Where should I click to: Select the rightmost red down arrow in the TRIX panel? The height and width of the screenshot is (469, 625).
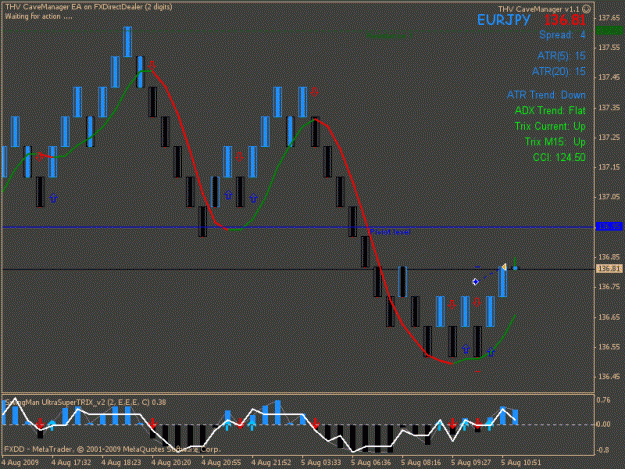(478, 423)
